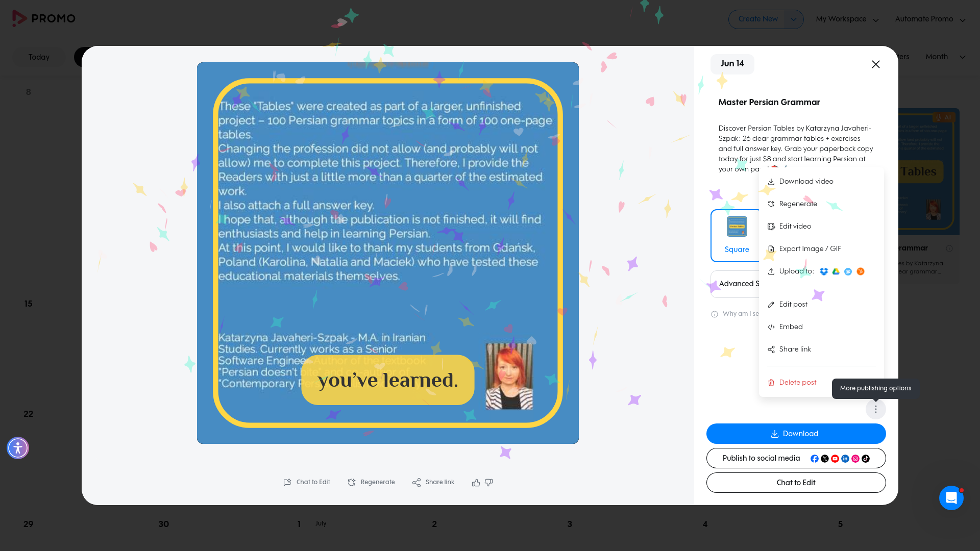Select Edit post menu entry
This screenshot has height=551, width=980.
[x=821, y=305]
